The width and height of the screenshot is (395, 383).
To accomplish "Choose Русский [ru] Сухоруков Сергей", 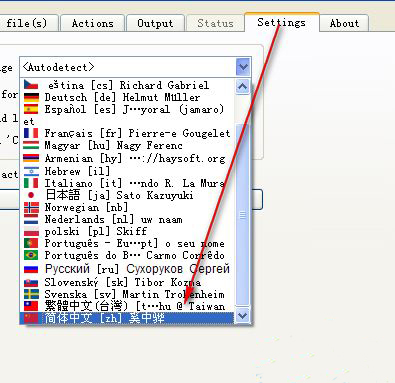I will click(x=128, y=269).
